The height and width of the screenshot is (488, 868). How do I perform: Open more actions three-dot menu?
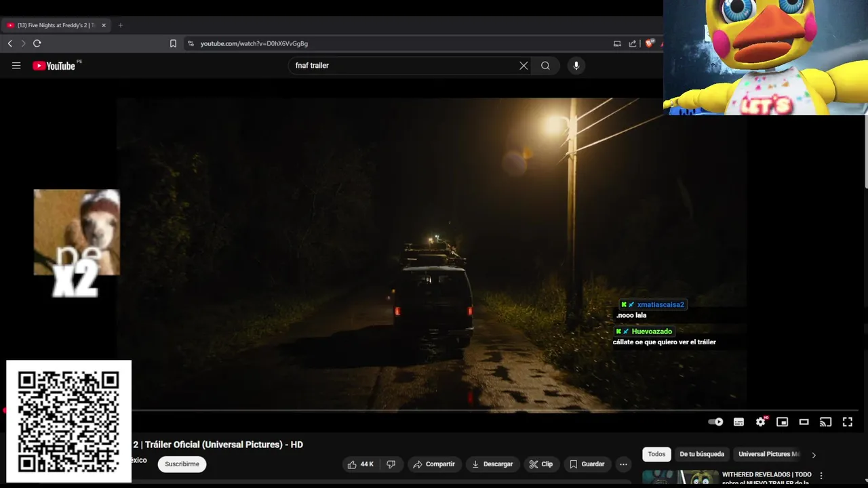point(623,464)
